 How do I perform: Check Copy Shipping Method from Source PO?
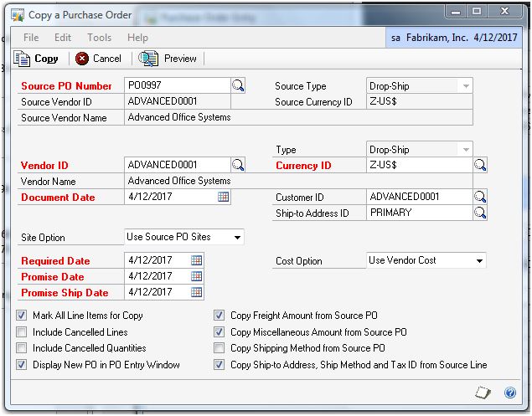point(220,348)
